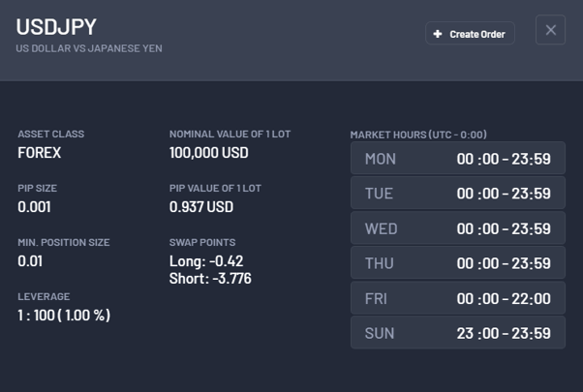Image resolution: width=583 pixels, height=392 pixels.
Task: Click the leverage value 1 : 100
Action: point(64,316)
